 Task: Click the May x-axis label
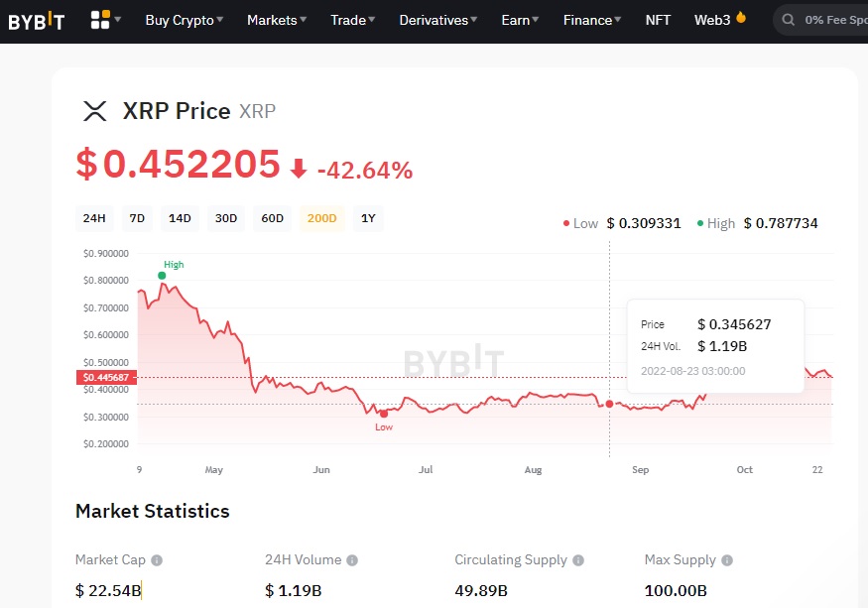(213, 470)
